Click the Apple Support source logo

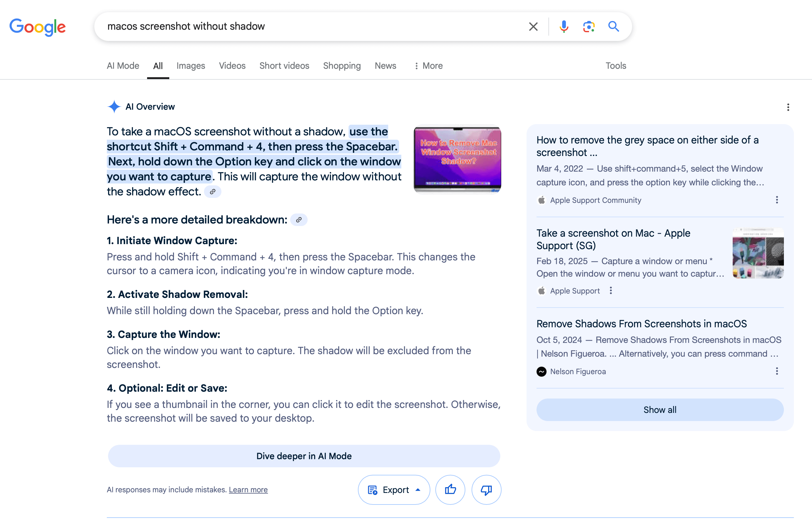click(542, 291)
